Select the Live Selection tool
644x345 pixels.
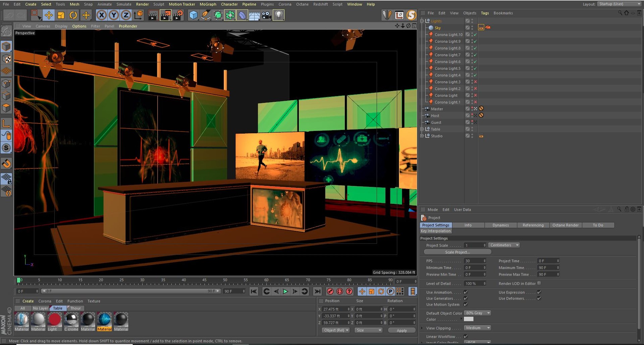(36, 15)
